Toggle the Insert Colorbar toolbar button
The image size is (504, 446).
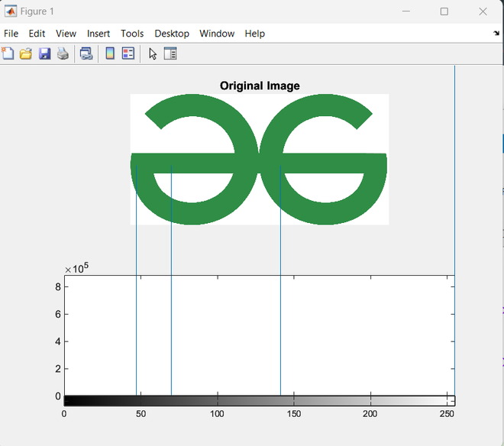[x=110, y=53]
